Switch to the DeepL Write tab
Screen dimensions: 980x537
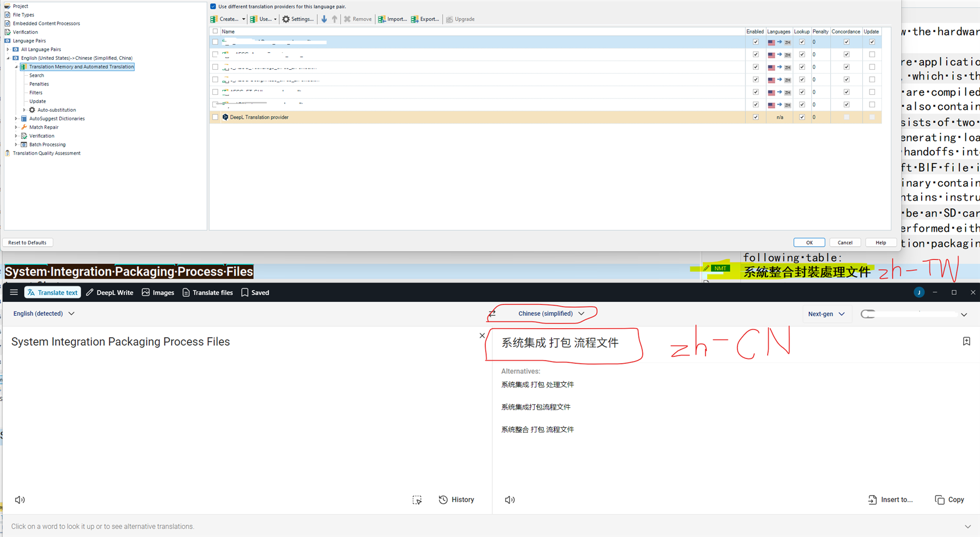[x=109, y=292]
